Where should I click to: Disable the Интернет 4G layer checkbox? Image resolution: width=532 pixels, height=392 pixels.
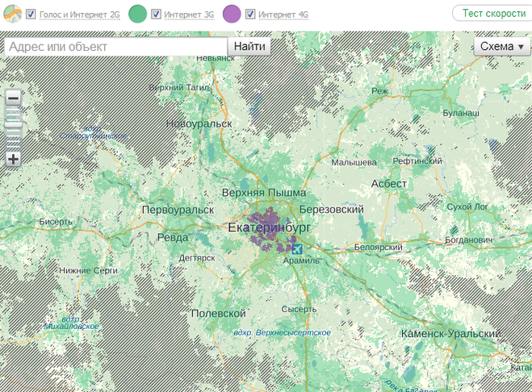[250, 14]
